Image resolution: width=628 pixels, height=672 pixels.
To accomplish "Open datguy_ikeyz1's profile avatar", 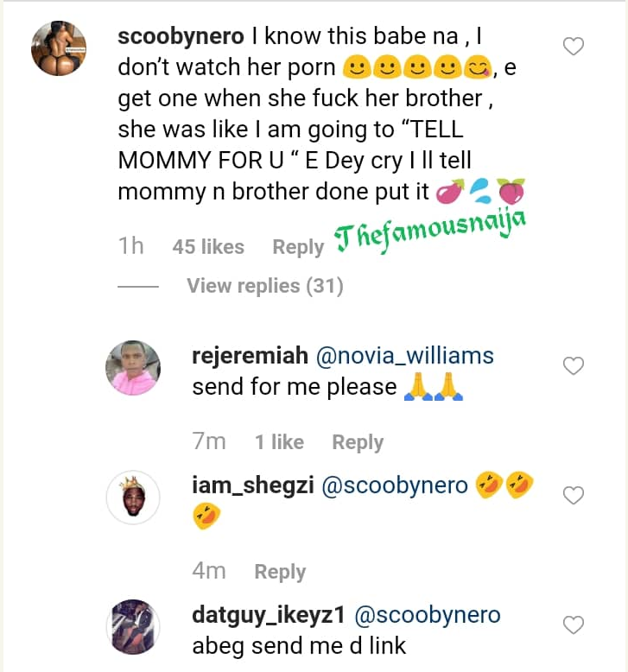I will click(132, 627).
